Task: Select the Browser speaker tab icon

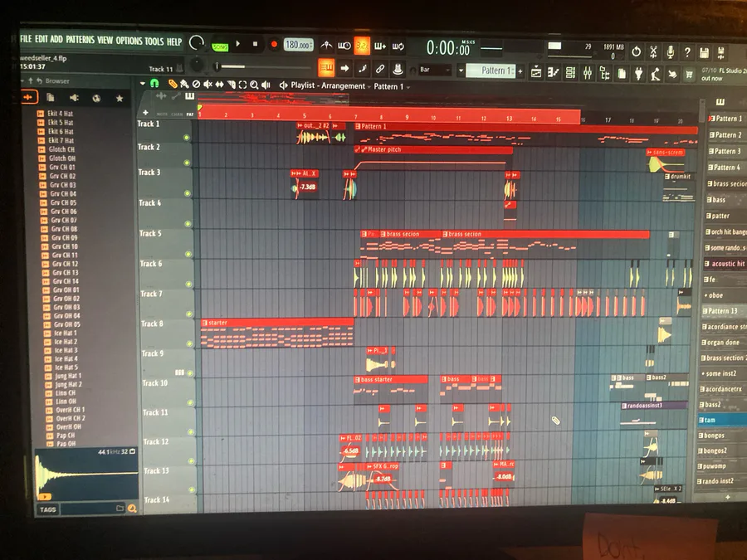Action: pos(74,98)
